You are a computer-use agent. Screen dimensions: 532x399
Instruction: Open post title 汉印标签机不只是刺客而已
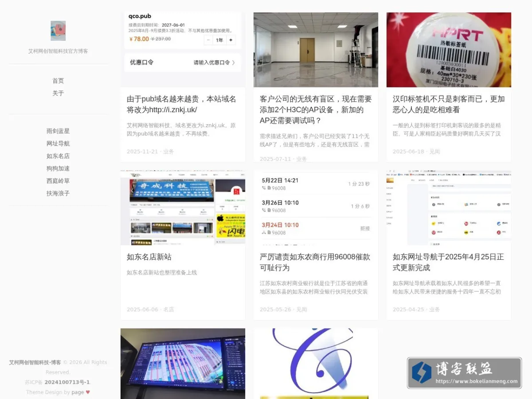click(449, 104)
